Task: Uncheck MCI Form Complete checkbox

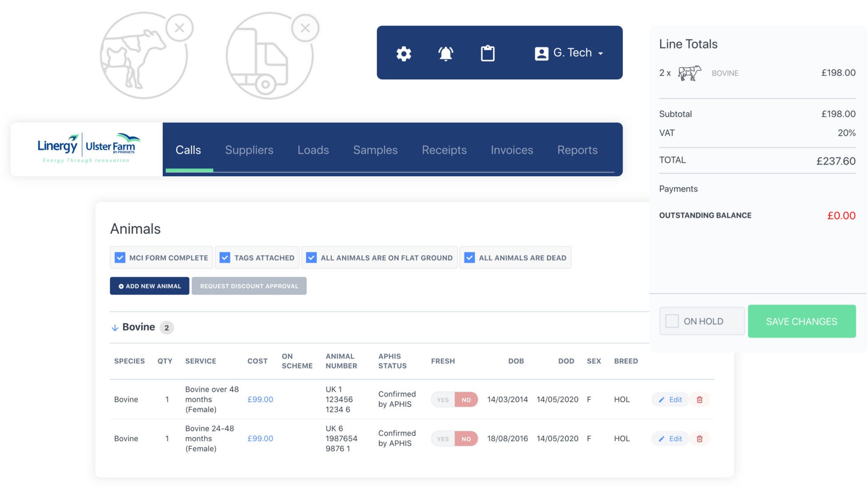Action: click(120, 258)
